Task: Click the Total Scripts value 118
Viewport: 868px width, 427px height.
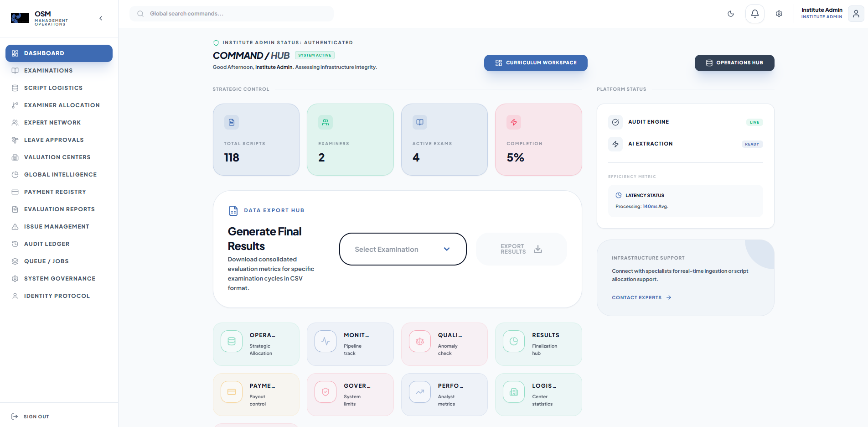Action: point(232,157)
